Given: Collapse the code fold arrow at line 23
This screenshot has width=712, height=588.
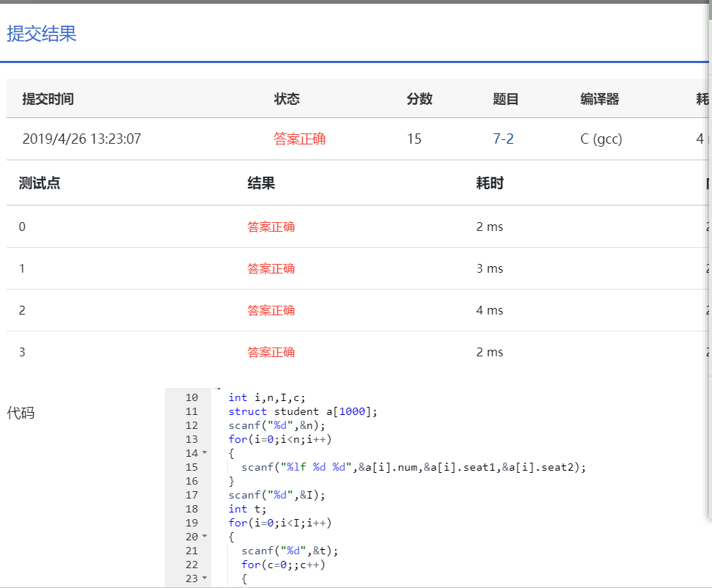Looking at the screenshot, I should pyautogui.click(x=205, y=578).
